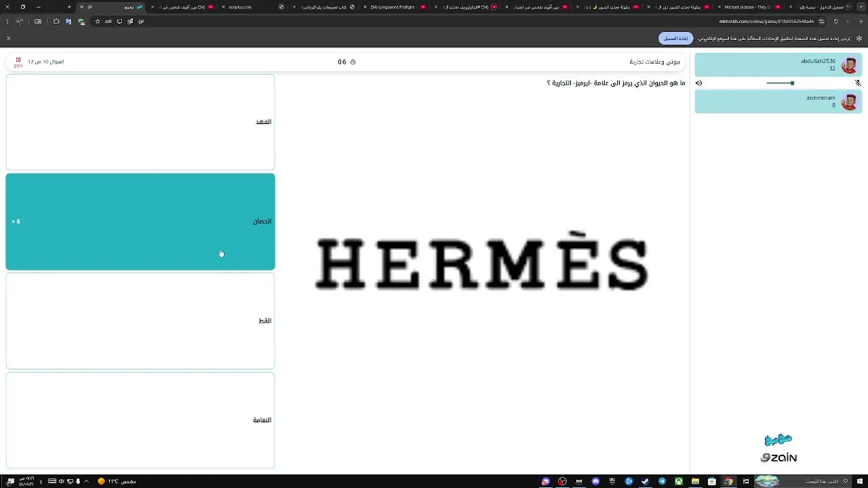Close the Michael Jackson tab
Image resolution: width=868 pixels, height=488 pixels.
pos(718,7)
